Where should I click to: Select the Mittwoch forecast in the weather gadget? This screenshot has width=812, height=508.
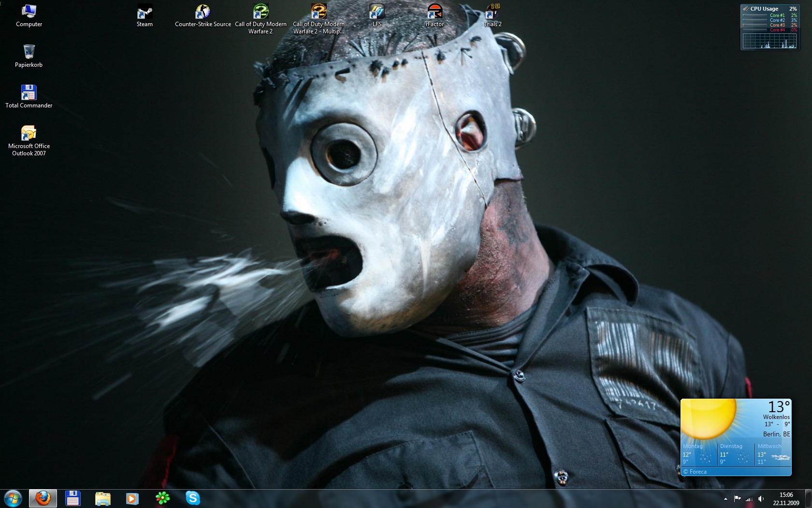pos(773,454)
